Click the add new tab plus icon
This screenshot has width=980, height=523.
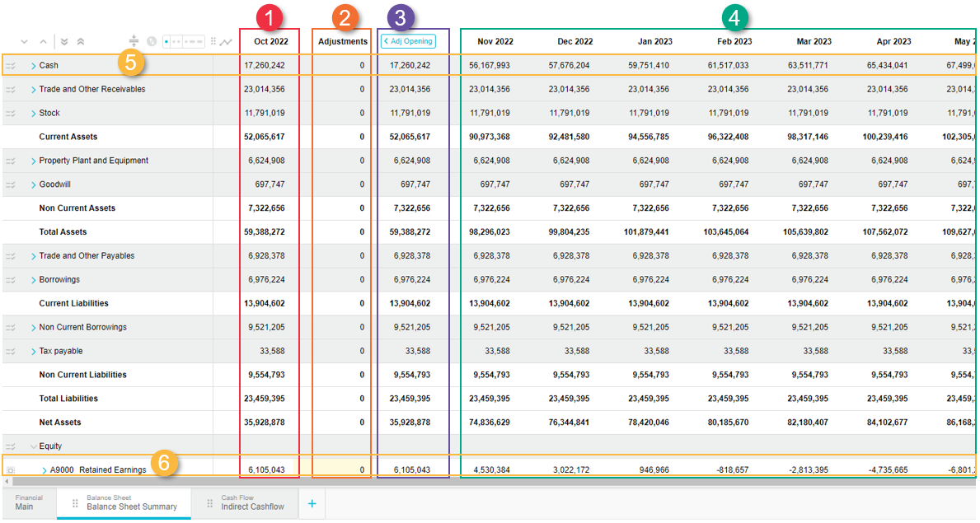click(x=312, y=503)
